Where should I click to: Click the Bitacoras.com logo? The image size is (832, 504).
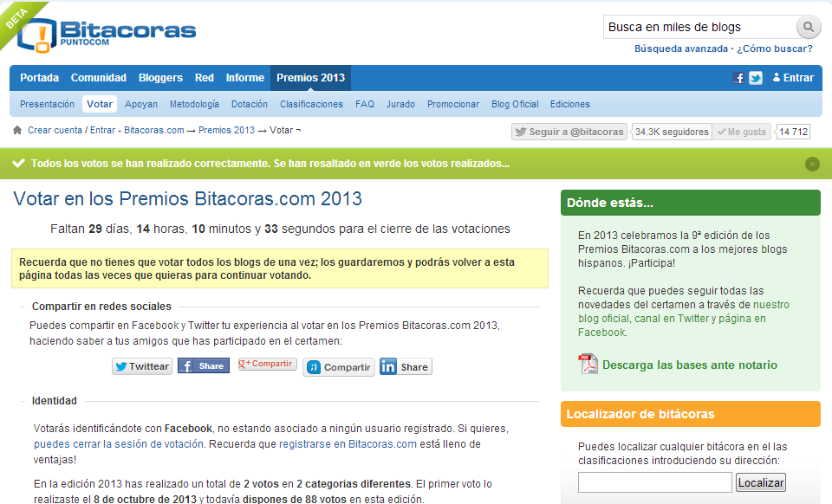(106, 35)
